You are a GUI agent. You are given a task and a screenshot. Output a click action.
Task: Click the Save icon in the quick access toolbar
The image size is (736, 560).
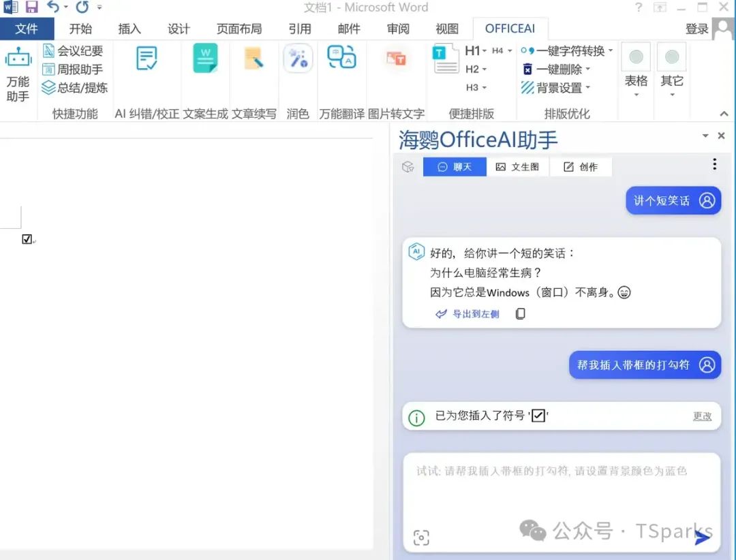(x=31, y=7)
